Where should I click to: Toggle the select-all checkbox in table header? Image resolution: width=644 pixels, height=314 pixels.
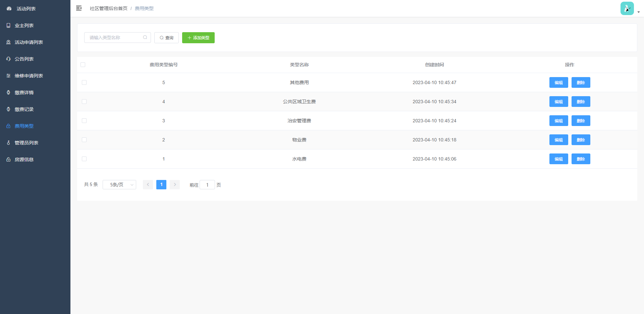tap(83, 65)
